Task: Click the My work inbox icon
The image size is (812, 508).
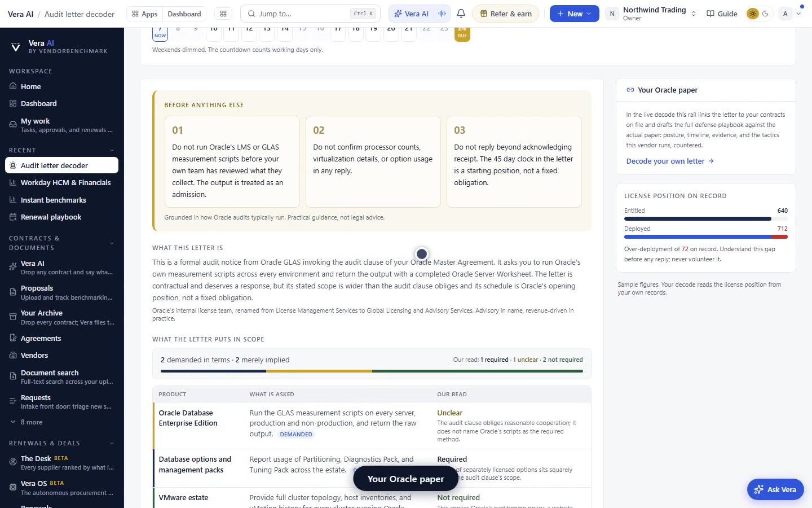Action: (x=13, y=125)
